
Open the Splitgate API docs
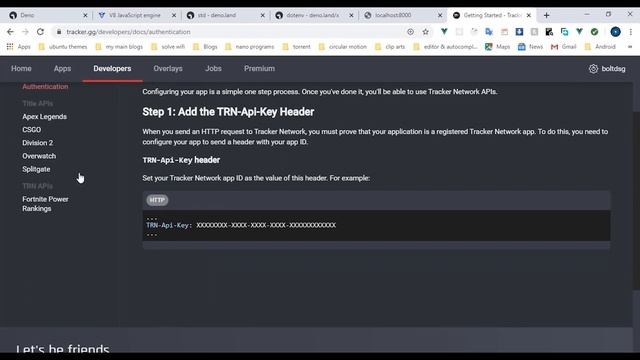pos(36,169)
